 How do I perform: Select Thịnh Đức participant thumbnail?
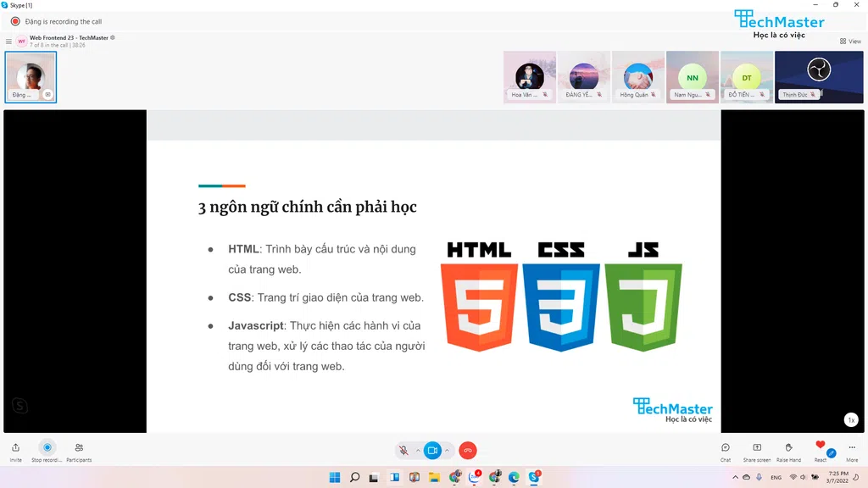click(x=819, y=76)
